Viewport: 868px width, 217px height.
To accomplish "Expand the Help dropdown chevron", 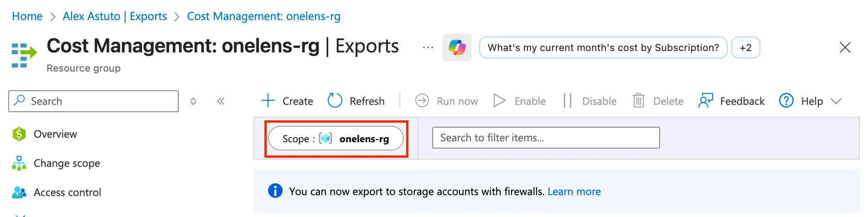I will (x=836, y=101).
